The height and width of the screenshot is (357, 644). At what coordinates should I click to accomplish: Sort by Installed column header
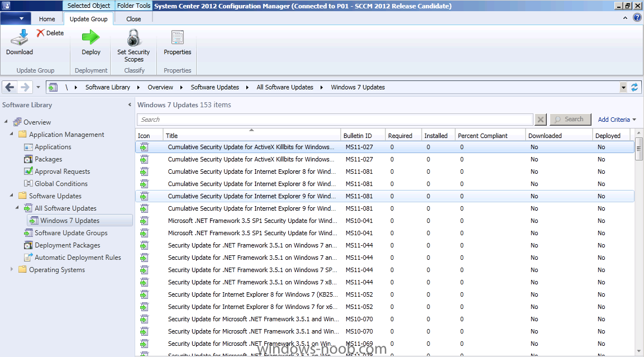[x=438, y=136]
